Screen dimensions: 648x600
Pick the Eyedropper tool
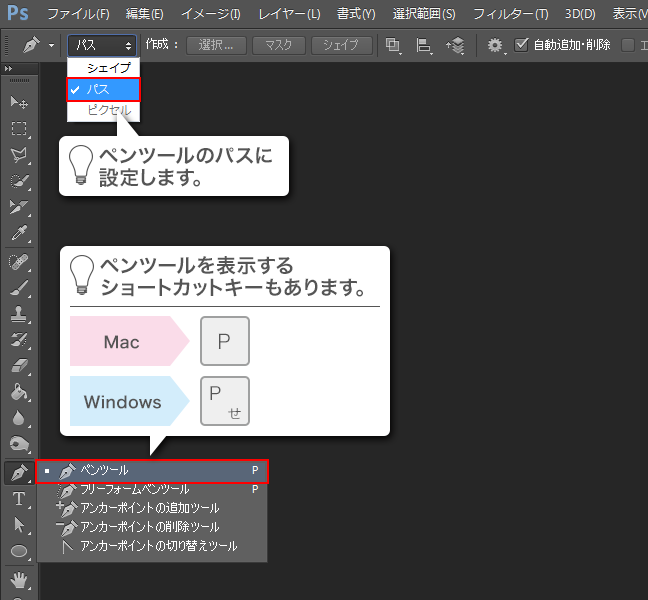point(18,233)
